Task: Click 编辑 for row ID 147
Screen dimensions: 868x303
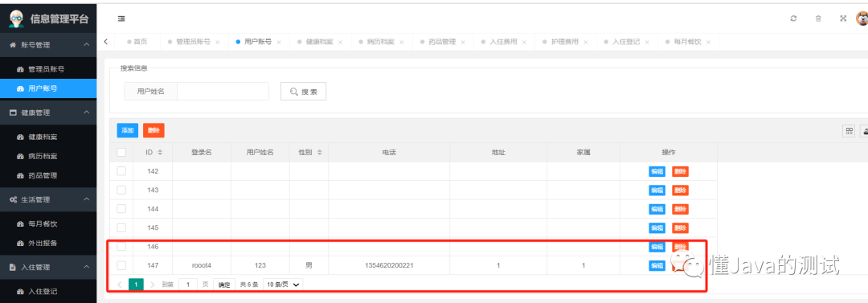Action: click(x=657, y=266)
